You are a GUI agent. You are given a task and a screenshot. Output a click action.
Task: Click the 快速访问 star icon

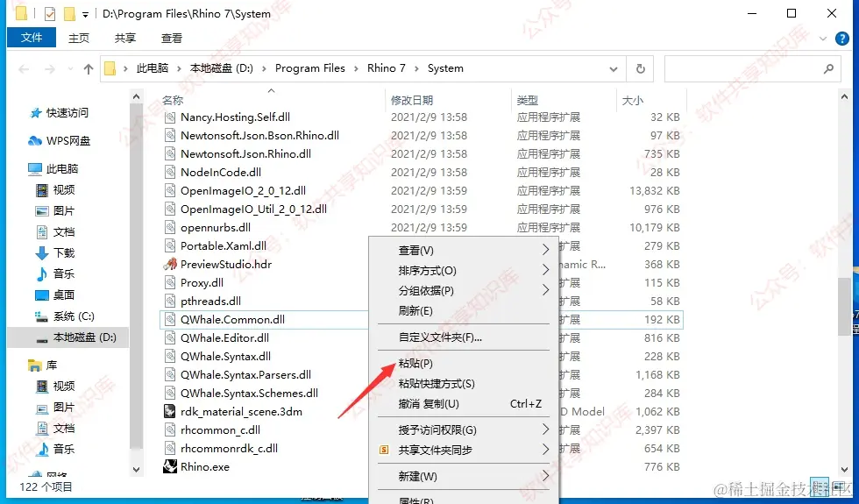coord(36,113)
